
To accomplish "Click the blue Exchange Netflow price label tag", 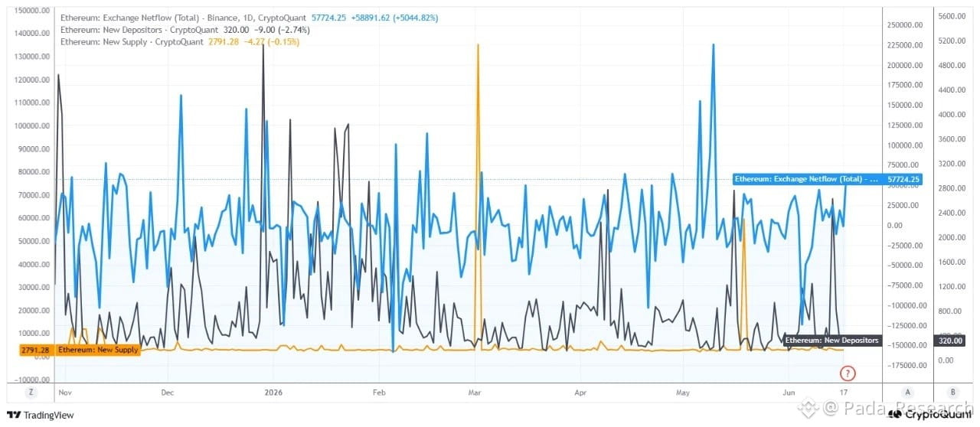I will [x=806, y=179].
